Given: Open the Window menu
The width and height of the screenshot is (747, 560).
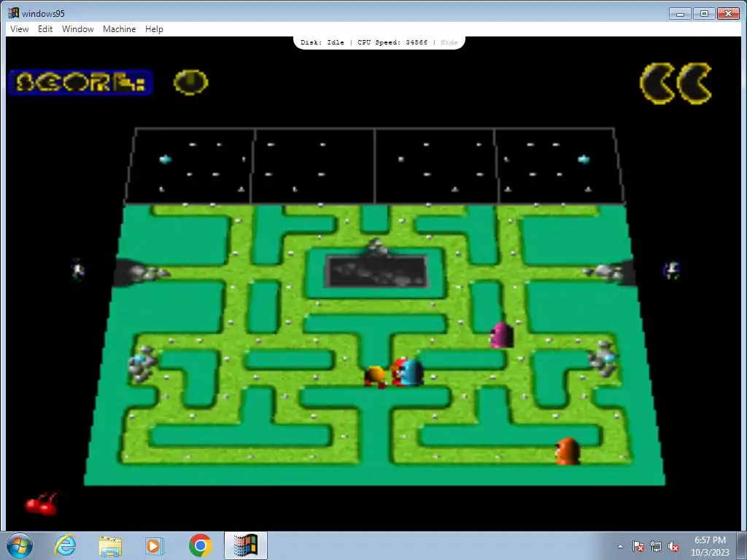Looking at the screenshot, I should [77, 29].
